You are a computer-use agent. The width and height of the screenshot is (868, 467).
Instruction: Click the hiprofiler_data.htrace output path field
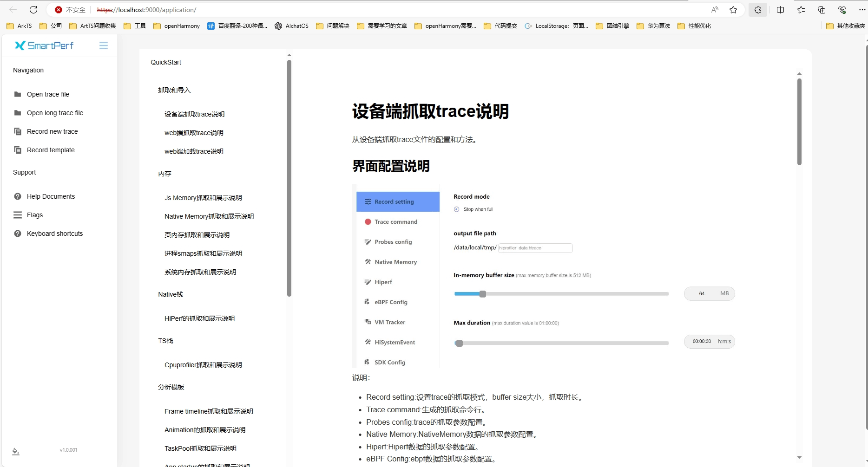point(535,248)
